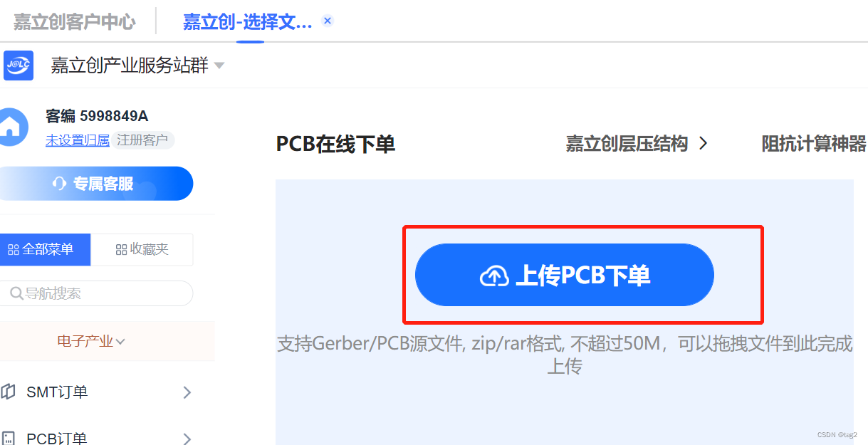Image resolution: width=868 pixels, height=445 pixels.
Task: Expand the PCB订单 chevron
Action: tap(187, 439)
